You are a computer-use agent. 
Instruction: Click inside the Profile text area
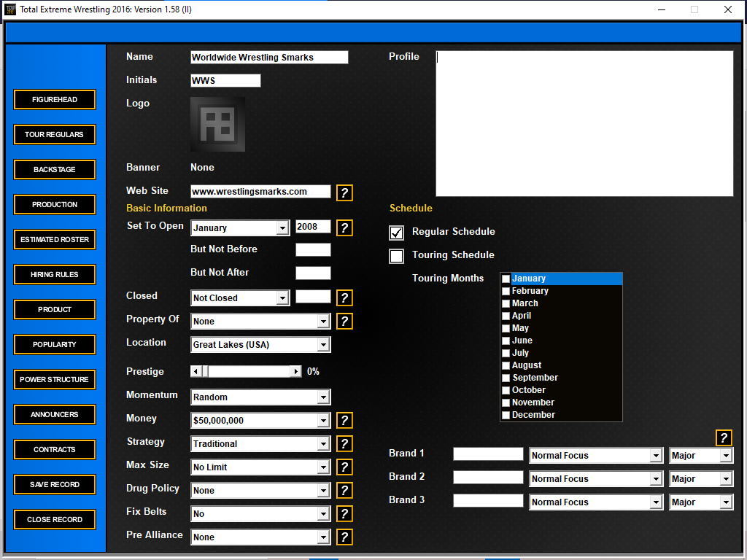[584, 123]
